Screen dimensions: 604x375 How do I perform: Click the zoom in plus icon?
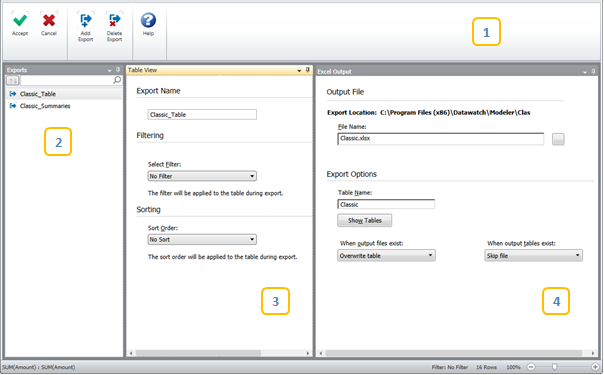click(595, 367)
